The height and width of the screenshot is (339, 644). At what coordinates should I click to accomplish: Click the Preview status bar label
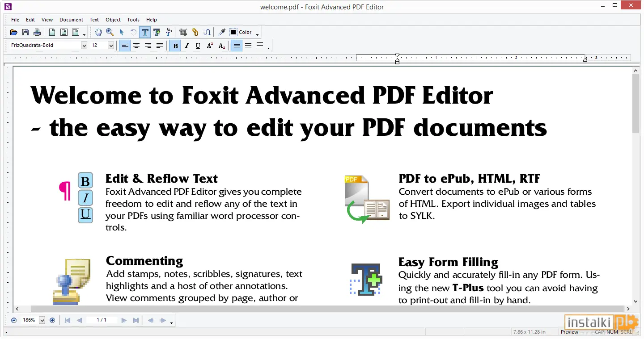[569, 332]
